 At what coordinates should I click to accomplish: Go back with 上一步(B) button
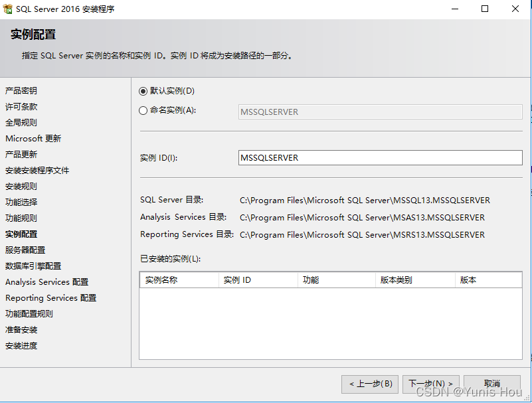pos(370,384)
